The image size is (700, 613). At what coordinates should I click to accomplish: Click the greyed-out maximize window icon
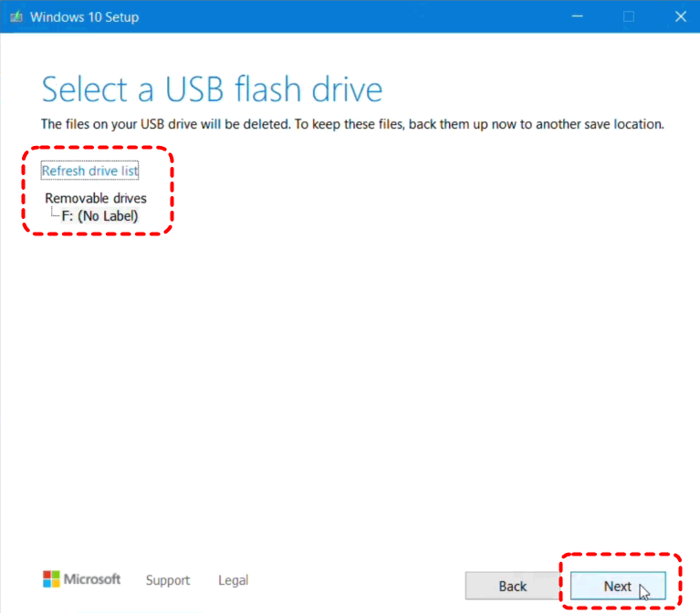click(x=629, y=16)
